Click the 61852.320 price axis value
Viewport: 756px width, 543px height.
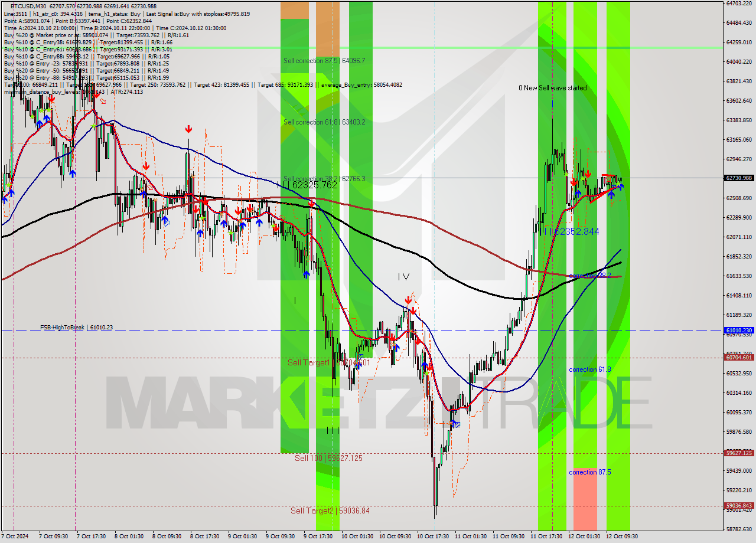coord(738,256)
